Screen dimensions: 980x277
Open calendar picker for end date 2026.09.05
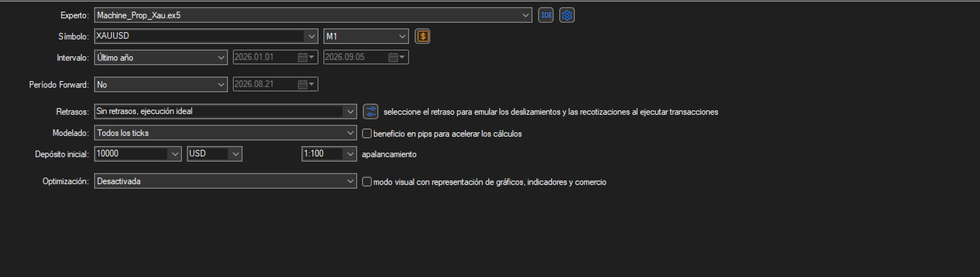pyautogui.click(x=397, y=57)
